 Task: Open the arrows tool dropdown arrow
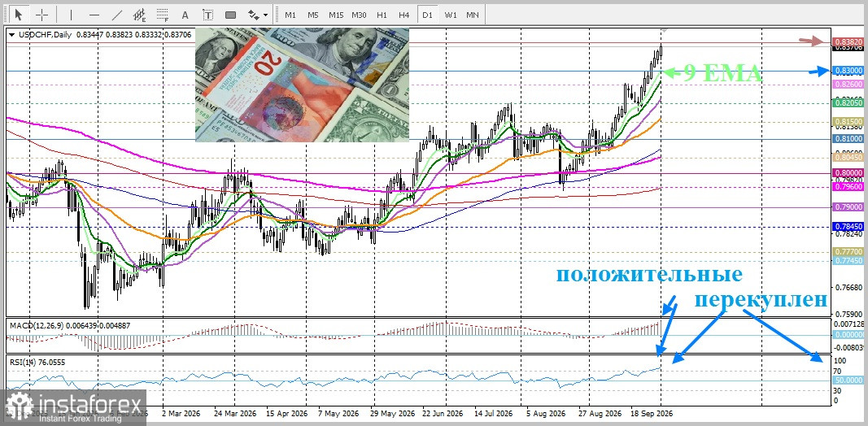pyautogui.click(x=266, y=15)
